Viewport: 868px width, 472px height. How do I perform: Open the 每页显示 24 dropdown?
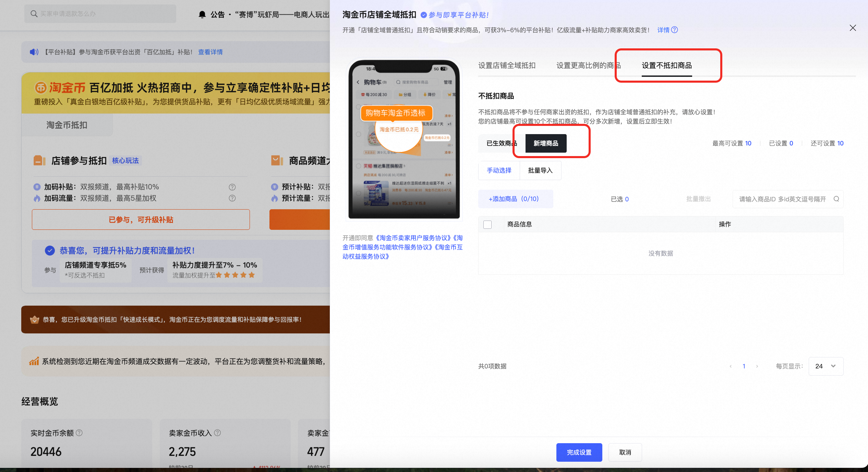826,366
